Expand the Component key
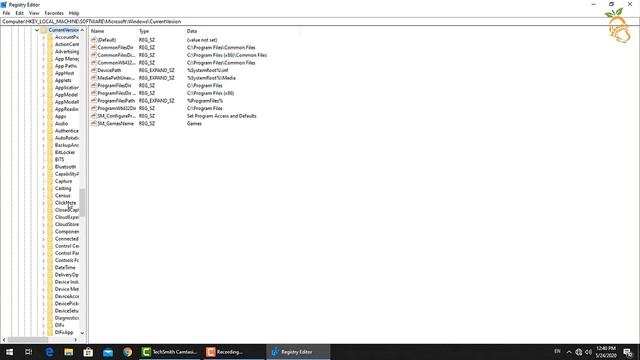 point(44,232)
